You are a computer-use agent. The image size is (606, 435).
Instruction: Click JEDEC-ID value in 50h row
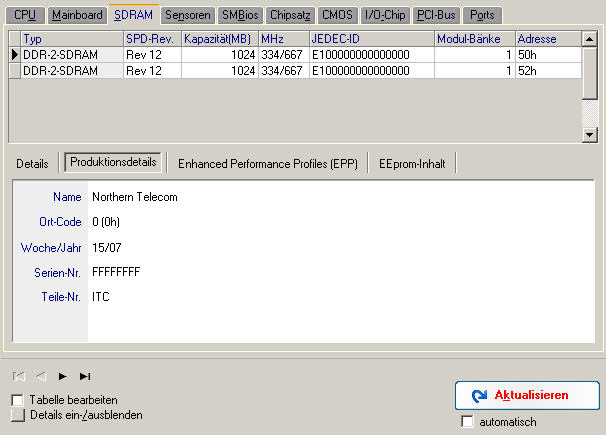click(x=372, y=55)
